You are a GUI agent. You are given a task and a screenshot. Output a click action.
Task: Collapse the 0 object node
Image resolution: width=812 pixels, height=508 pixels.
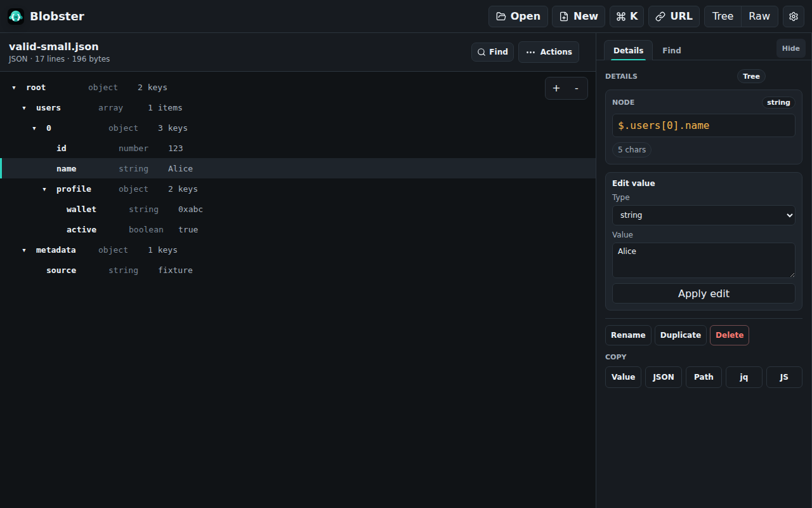(34, 128)
